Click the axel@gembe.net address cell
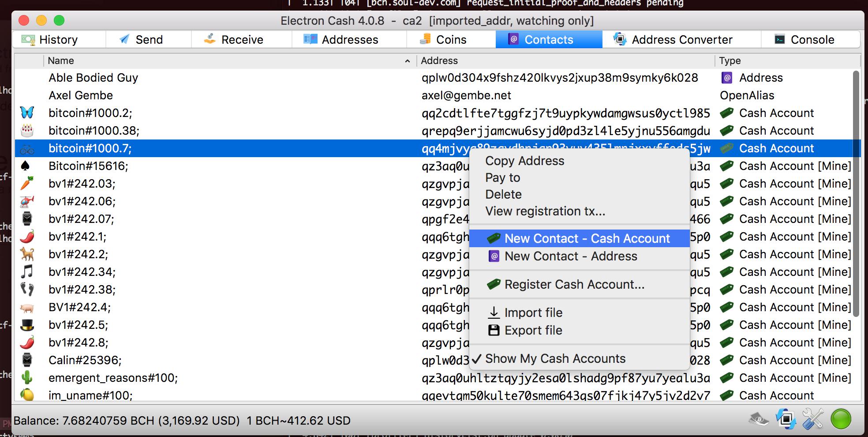This screenshot has width=868, height=437. (466, 95)
